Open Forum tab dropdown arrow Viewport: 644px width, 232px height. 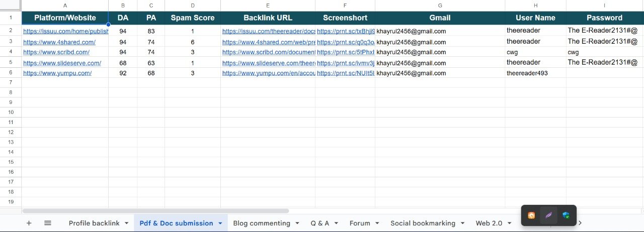point(377,223)
